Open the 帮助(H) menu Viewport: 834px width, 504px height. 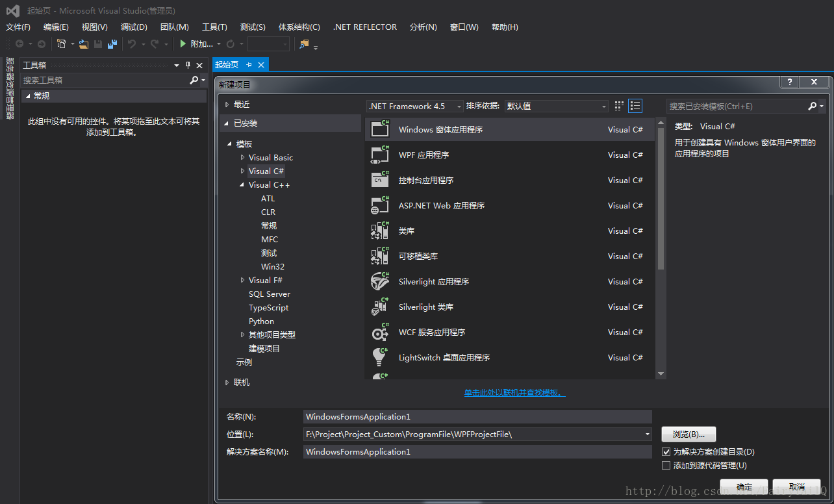coord(505,27)
